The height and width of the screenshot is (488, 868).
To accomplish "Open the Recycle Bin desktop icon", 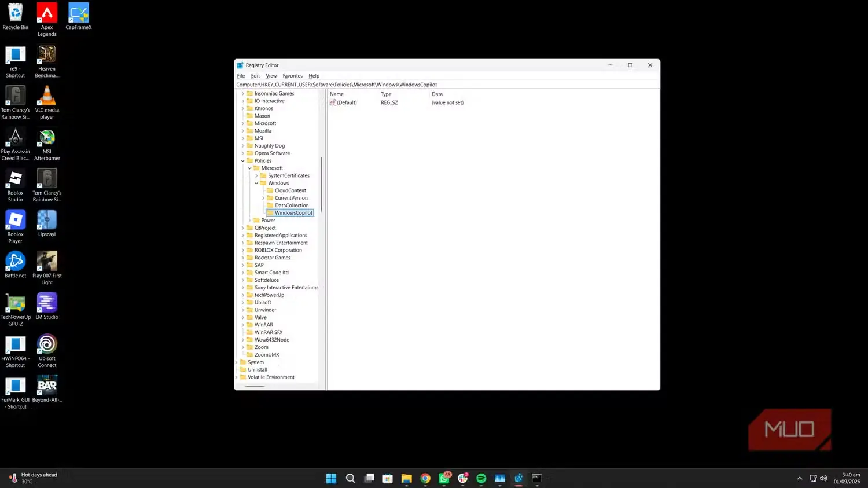I will click(16, 16).
